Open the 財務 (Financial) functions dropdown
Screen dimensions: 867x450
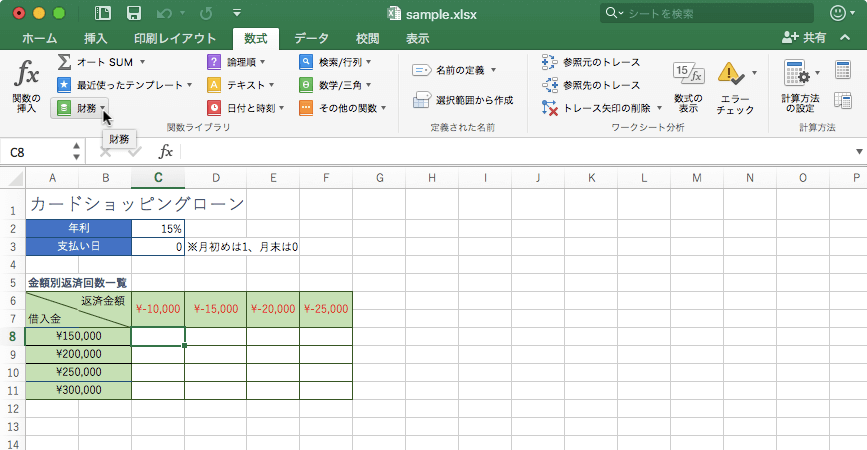click(80, 108)
